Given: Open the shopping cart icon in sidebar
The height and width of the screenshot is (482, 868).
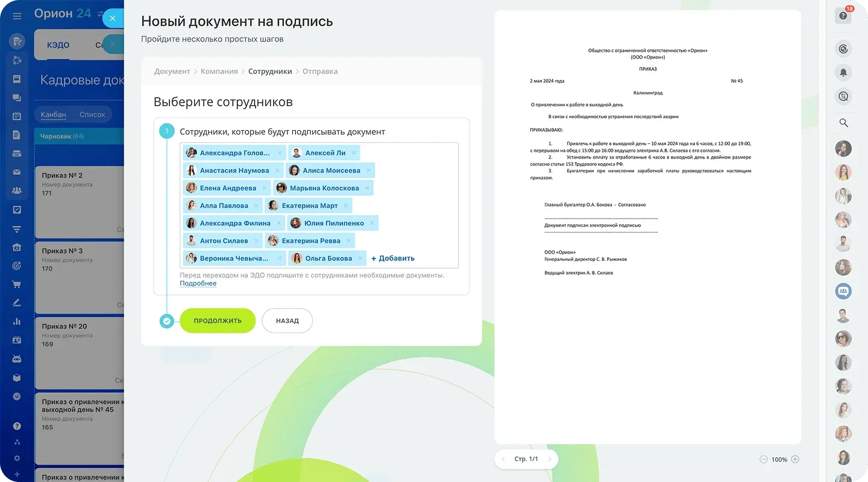Looking at the screenshot, I should [x=17, y=284].
